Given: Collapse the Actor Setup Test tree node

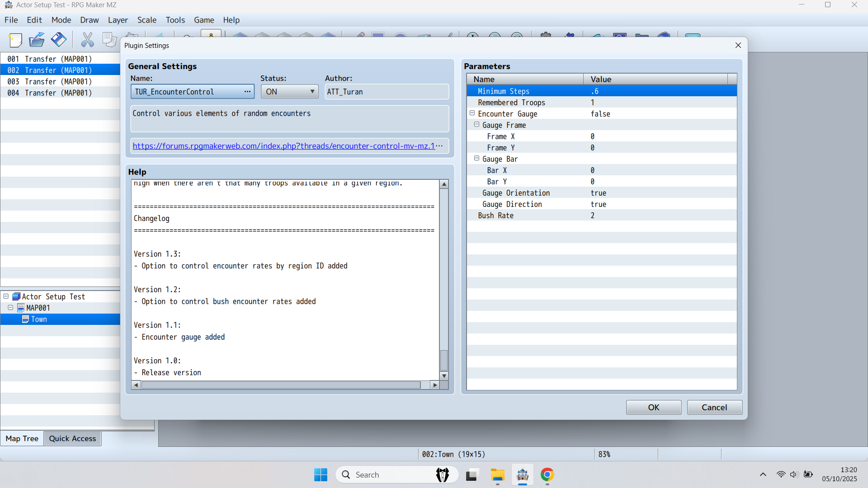Looking at the screenshot, I should coord(6,296).
